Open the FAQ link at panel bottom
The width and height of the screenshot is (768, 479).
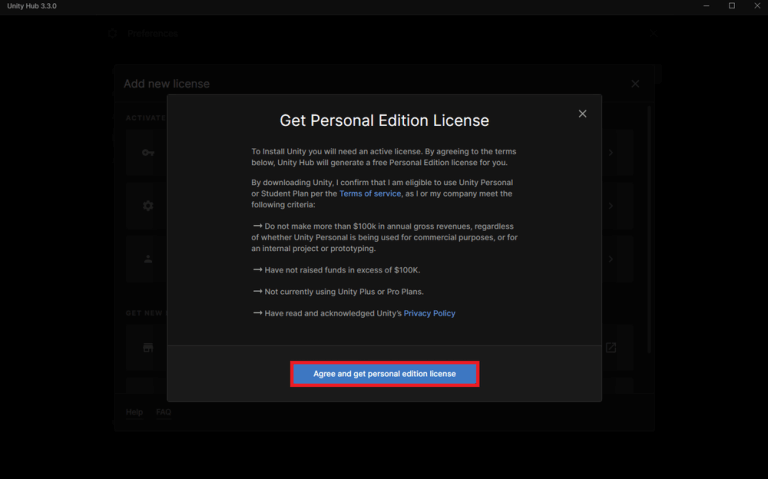(163, 412)
